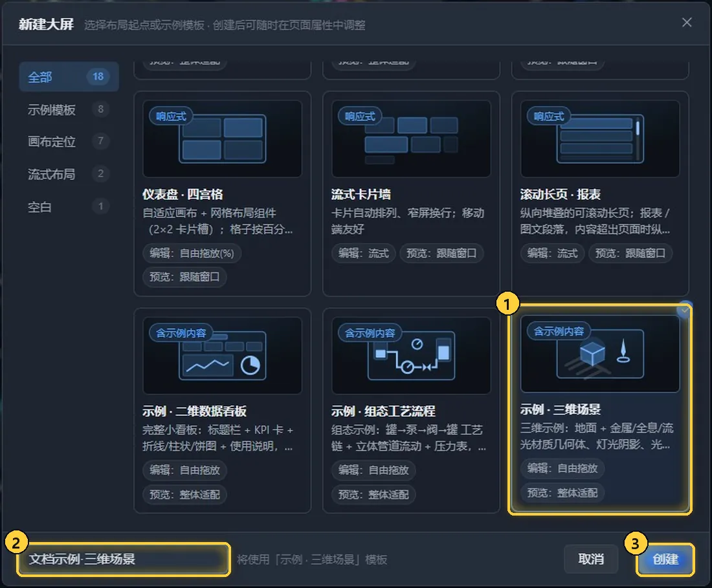Image resolution: width=712 pixels, height=588 pixels.
Task: Click the 2 count badge on 流式布局
Action: (101, 173)
